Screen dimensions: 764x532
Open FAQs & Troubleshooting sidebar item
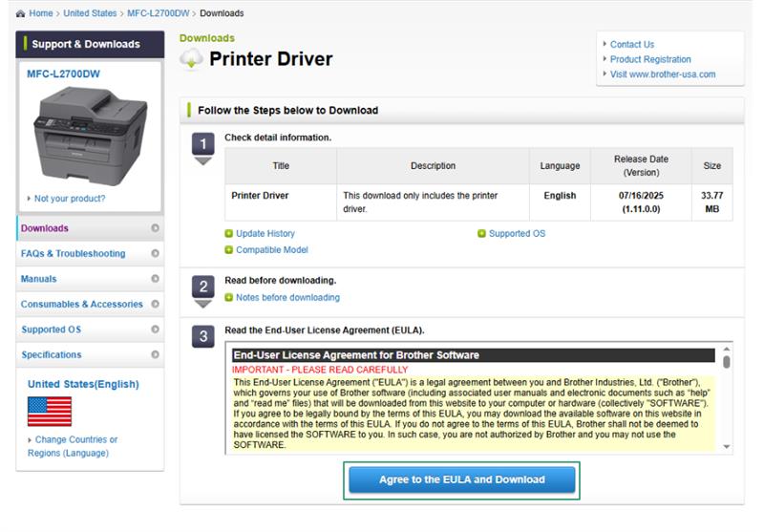(90, 253)
